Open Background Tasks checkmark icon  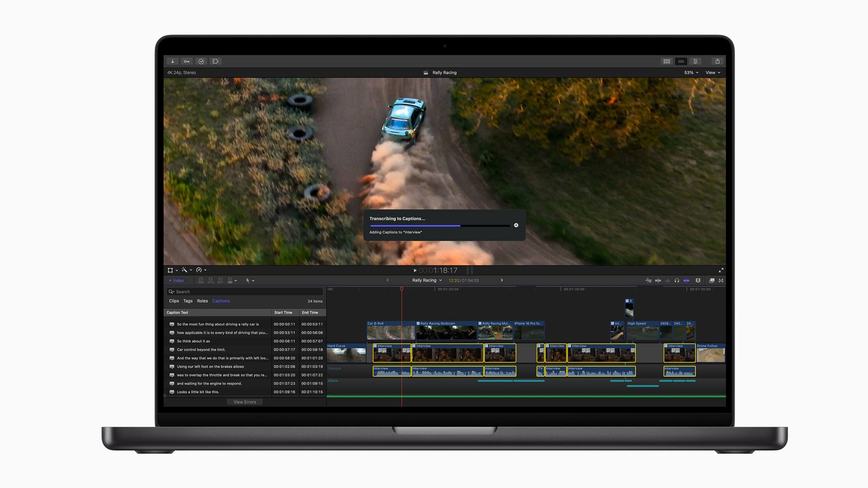pos(201,62)
